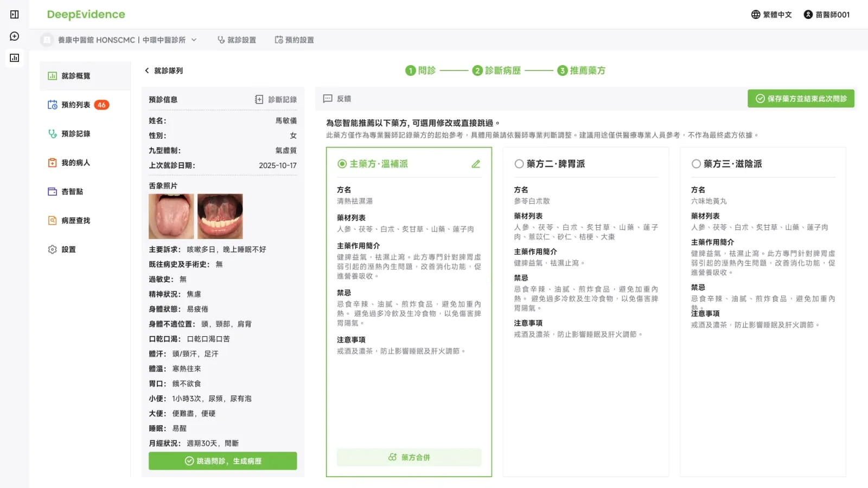Click the 主要訴求 complaint text
868x488 pixels.
pyautogui.click(x=226, y=249)
